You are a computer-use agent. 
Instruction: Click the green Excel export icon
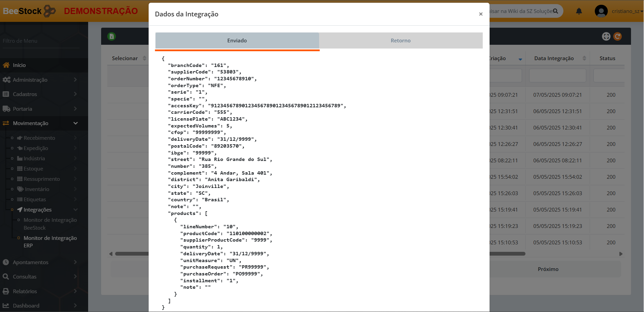112,36
